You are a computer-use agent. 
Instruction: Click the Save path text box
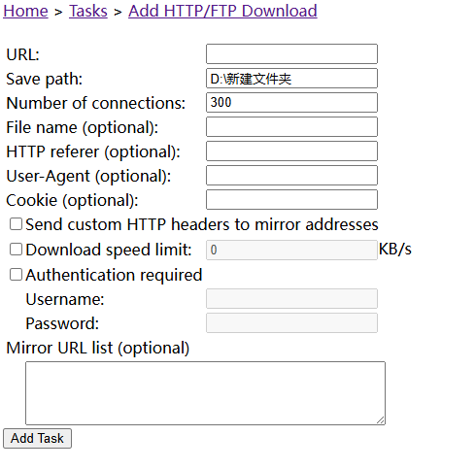291,79
